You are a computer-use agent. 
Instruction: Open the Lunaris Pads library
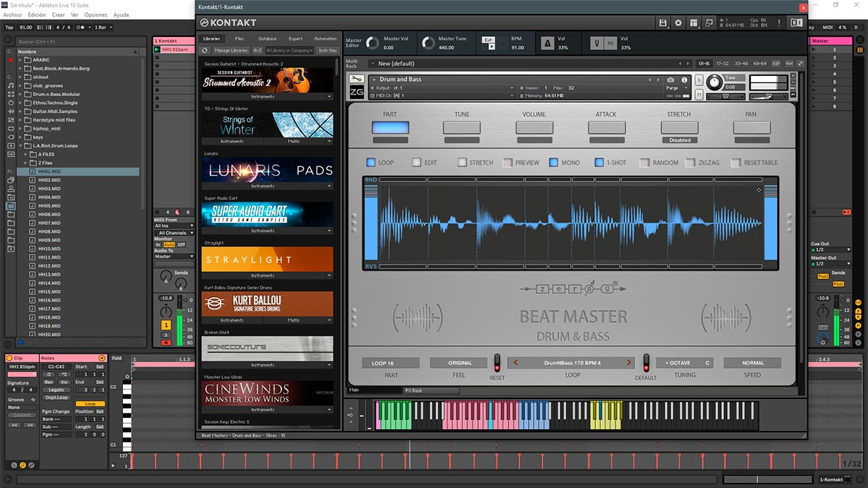268,170
